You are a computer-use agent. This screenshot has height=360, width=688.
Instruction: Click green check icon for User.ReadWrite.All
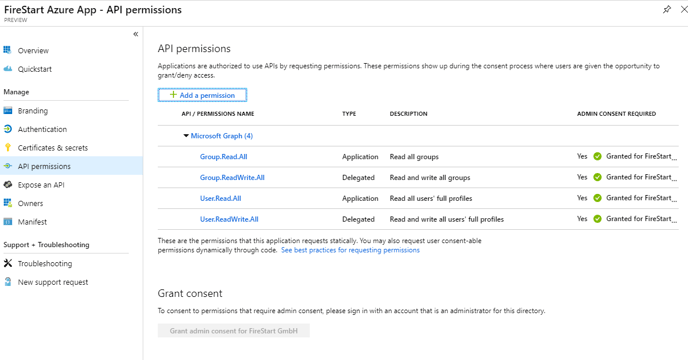pyautogui.click(x=597, y=219)
